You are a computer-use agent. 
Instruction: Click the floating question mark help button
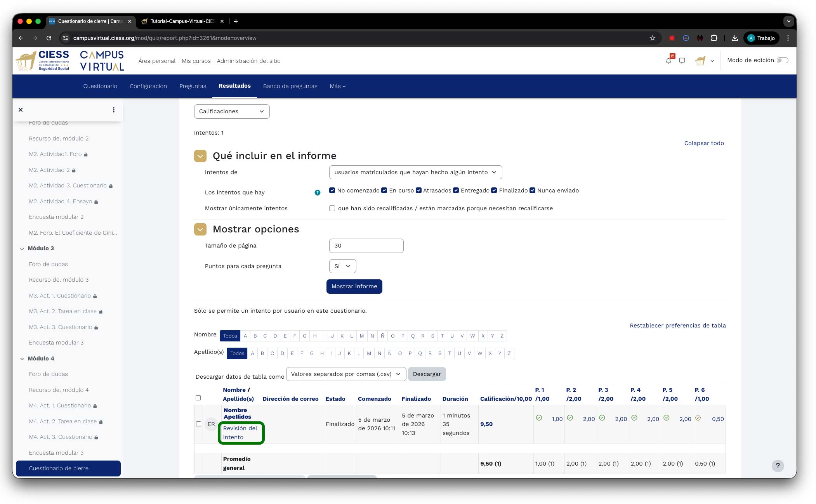pyautogui.click(x=777, y=466)
